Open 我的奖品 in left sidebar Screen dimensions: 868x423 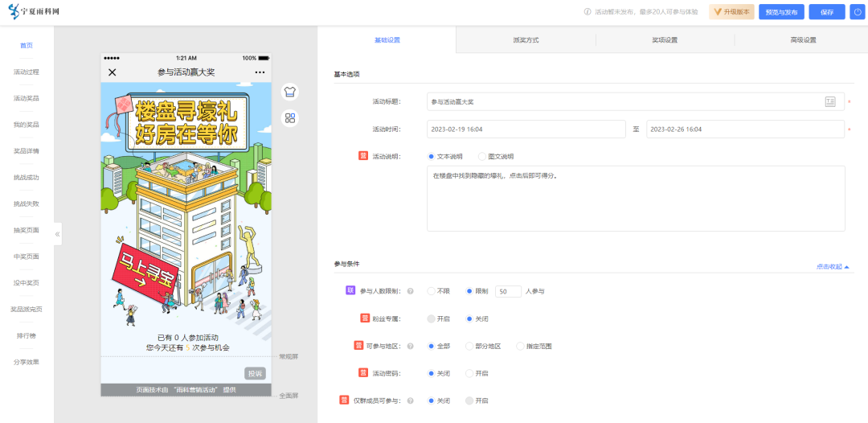tap(27, 125)
